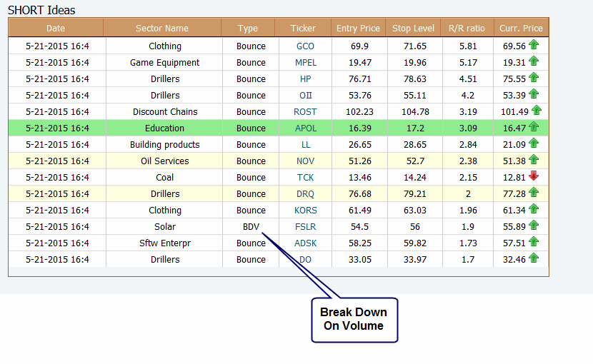Click the R/R ratio value 3.09
Viewport: 593px width, 364px height.
(468, 128)
